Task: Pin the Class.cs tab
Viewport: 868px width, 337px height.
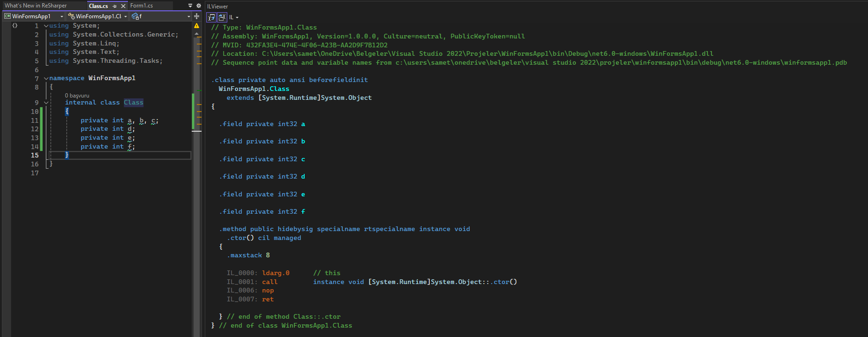Action: coord(114,6)
